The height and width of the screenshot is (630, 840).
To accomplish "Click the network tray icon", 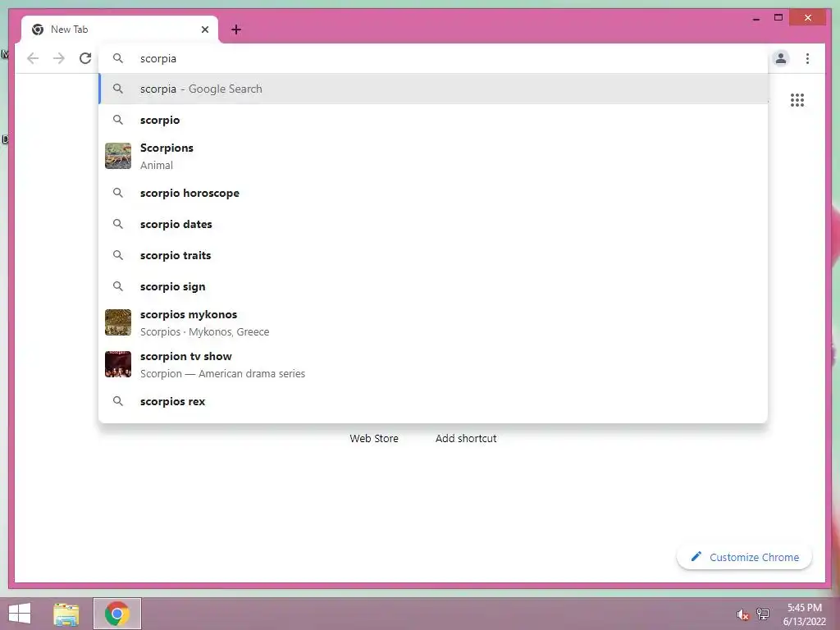I will pos(763,614).
